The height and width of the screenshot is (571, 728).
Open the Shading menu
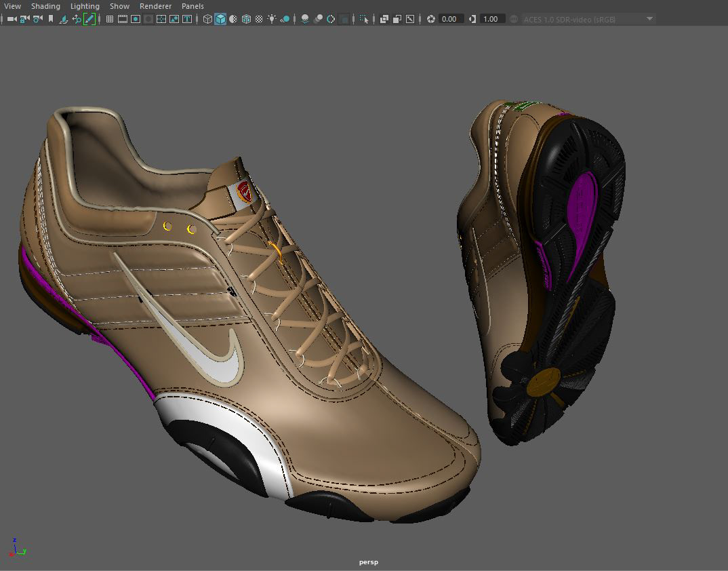pos(45,6)
